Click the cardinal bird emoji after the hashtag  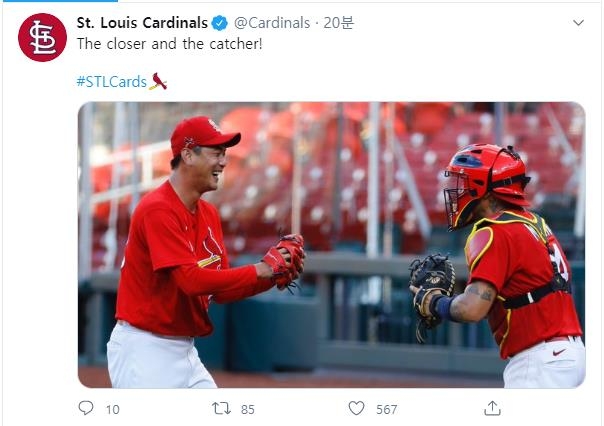(158, 81)
